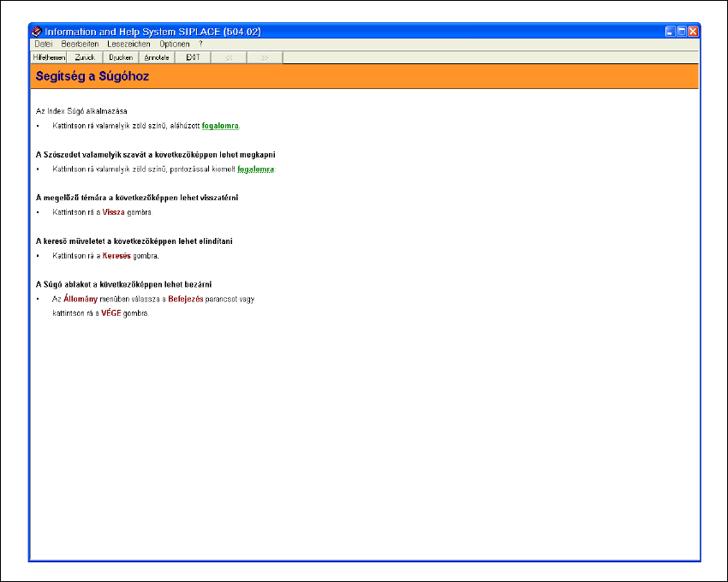The image size is (728, 582).
Task: Minimize the Information and Help System window
Action: click(x=670, y=32)
